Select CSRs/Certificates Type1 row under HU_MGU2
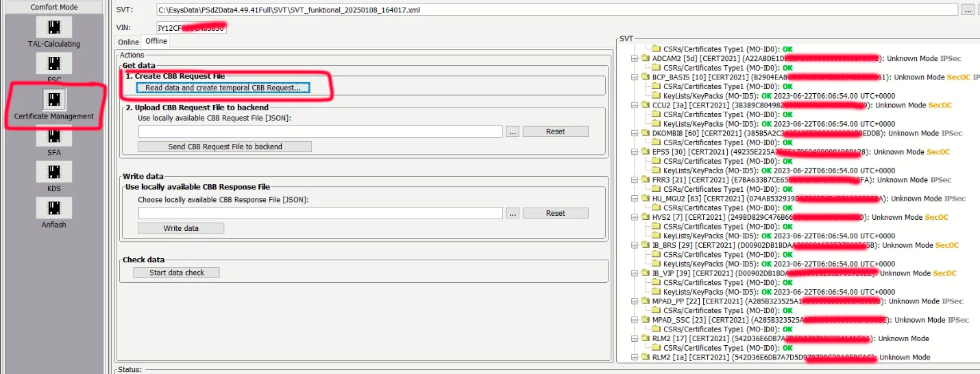 [722, 208]
